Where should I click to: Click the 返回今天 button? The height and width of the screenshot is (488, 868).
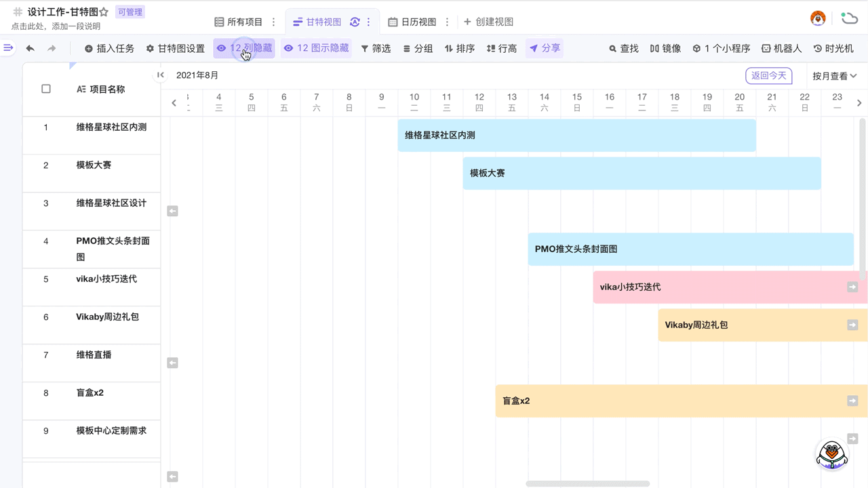point(768,75)
